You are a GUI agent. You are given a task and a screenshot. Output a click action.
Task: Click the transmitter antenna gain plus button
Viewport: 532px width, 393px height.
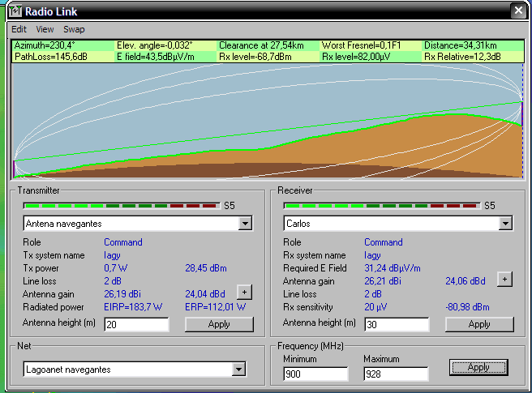(243, 291)
